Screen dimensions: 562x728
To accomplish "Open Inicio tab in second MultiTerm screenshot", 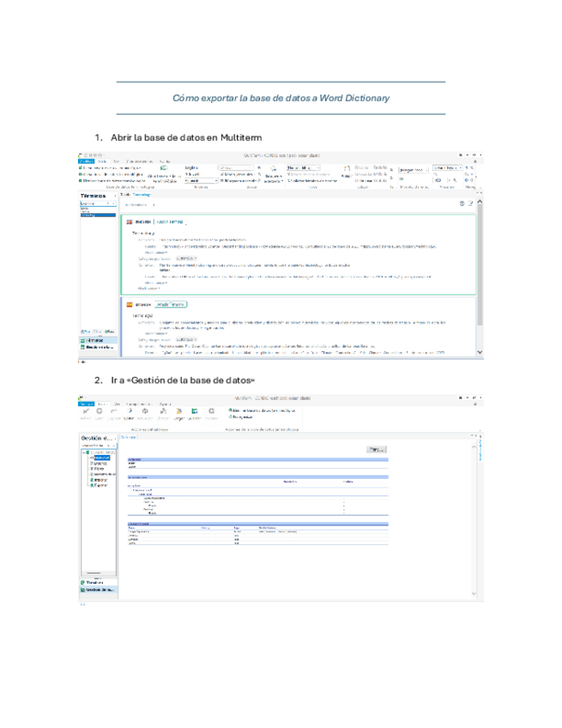I will 103,404.
